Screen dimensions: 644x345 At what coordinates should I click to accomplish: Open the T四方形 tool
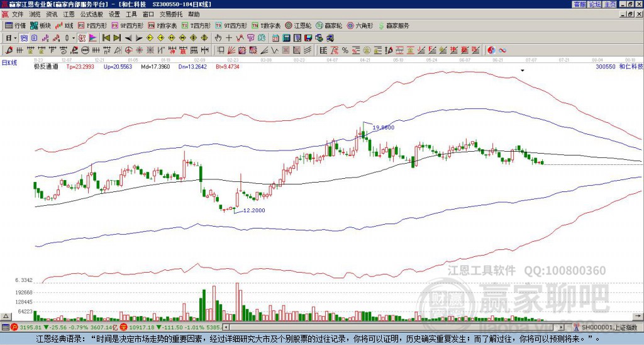196,25
